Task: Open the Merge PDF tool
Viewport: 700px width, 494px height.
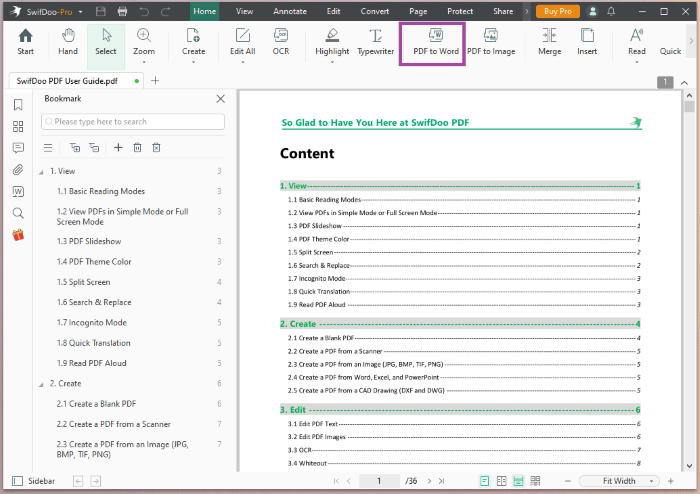Action: click(x=549, y=42)
